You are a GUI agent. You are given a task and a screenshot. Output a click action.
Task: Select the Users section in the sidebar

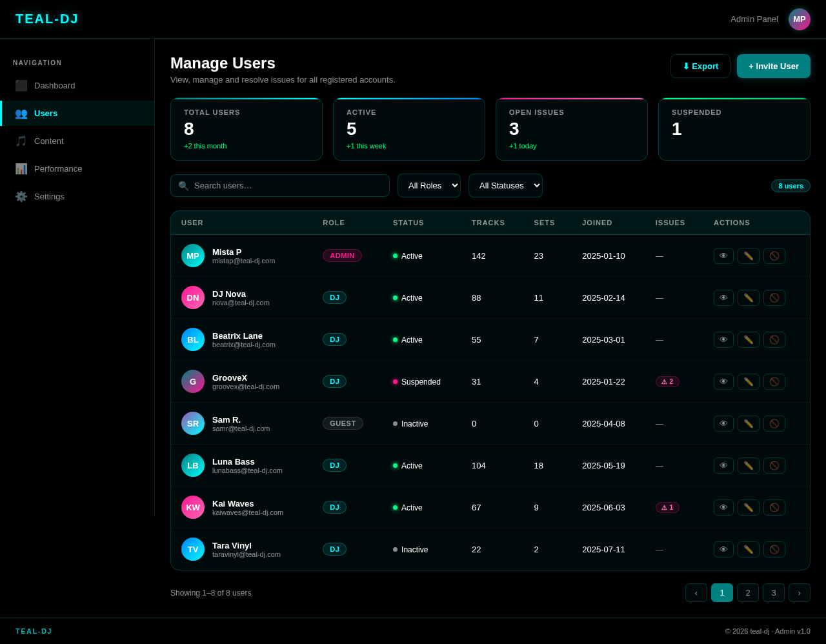click(x=45, y=113)
